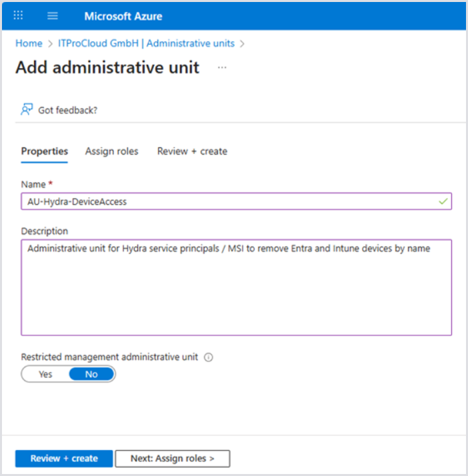Click the more options ellipsis icon
Viewport: 468px width, 476px height.
(x=222, y=67)
